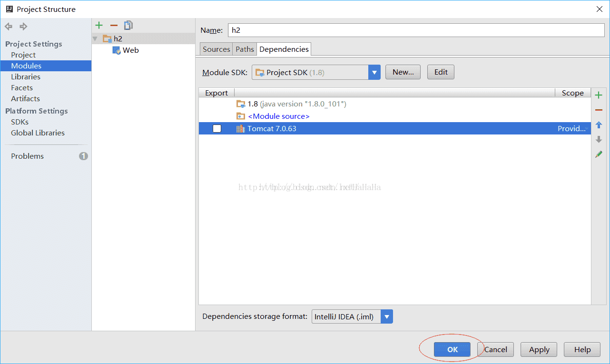Move the dependency up with the blue arrow
Screen dimensions: 610x364
[x=599, y=125]
